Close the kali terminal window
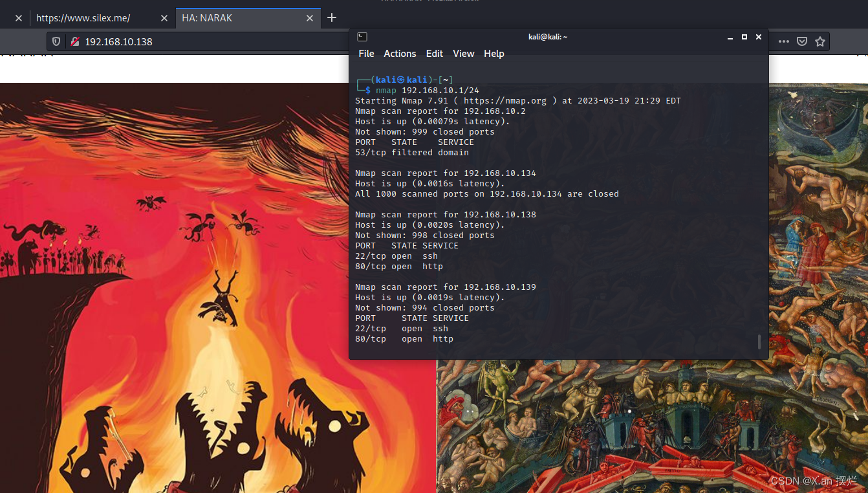The image size is (868, 493). 759,37
